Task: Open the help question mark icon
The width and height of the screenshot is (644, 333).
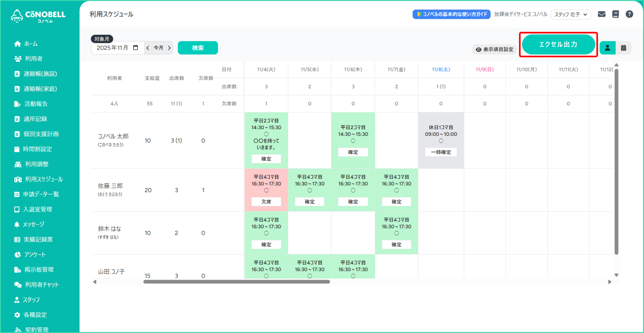Action: 629,14
